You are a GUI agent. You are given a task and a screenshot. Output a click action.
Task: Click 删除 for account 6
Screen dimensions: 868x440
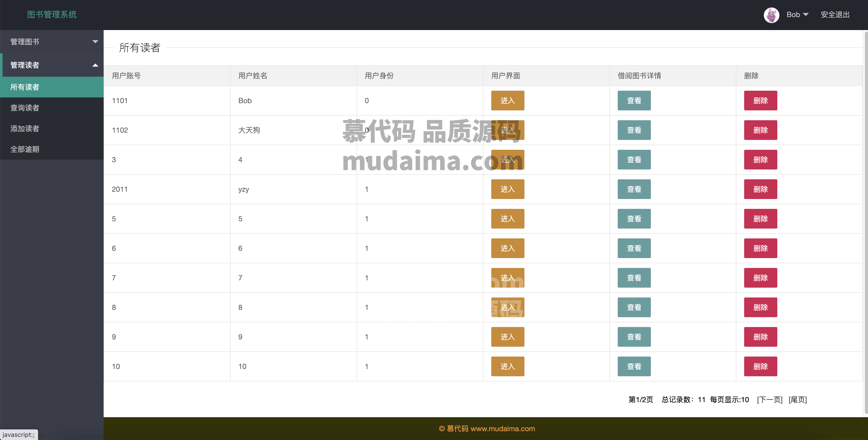tap(760, 248)
